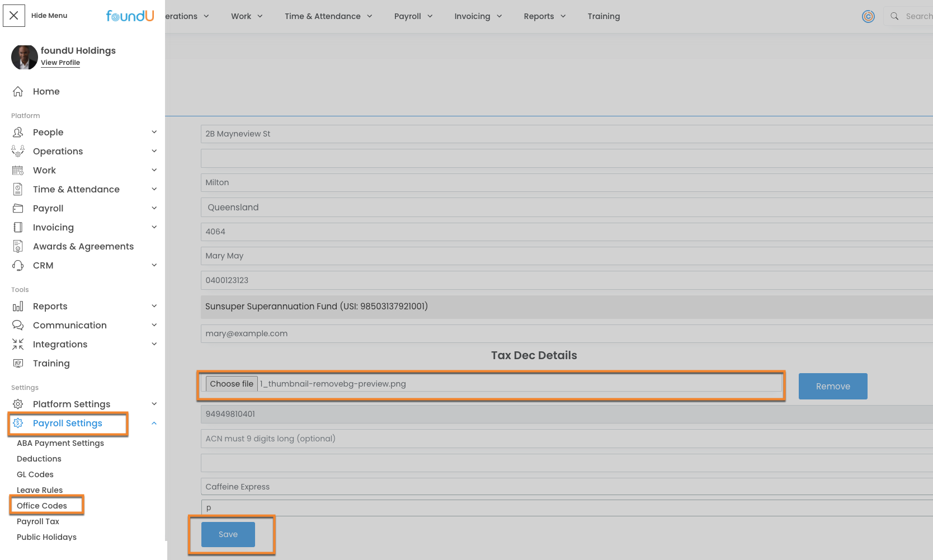Select Office Codes under Payroll Settings
Viewport: 933px width, 560px height.
tap(42, 506)
